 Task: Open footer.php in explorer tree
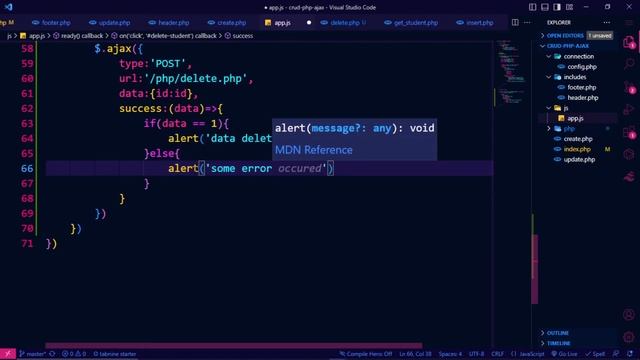point(582,87)
